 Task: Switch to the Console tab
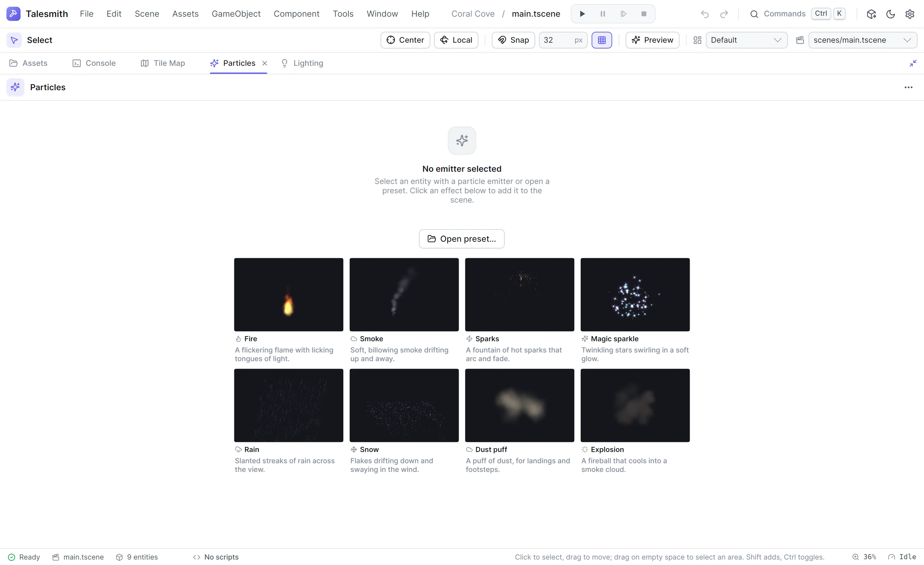[x=94, y=63]
